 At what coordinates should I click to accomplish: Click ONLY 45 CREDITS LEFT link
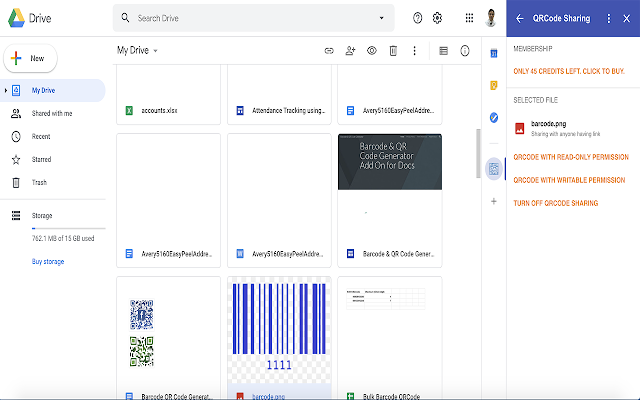point(569,71)
